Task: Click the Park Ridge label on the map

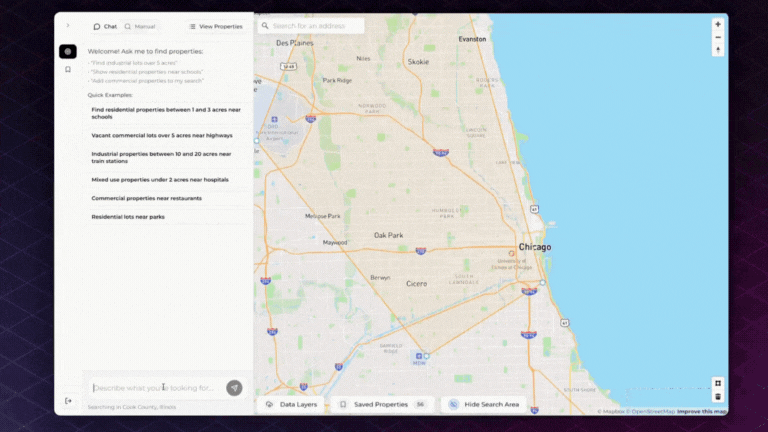Action: [x=337, y=80]
